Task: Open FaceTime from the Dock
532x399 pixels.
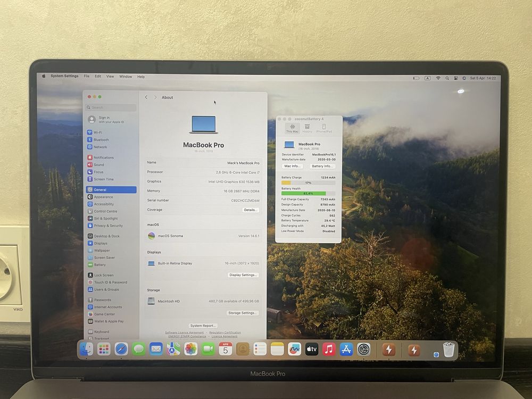Action: [x=208, y=349]
